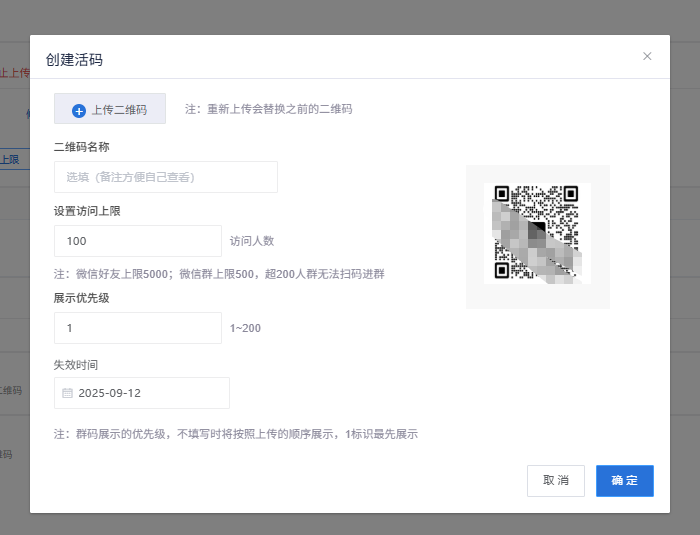Click the 失效时间 label
The height and width of the screenshot is (535, 700).
click(x=76, y=365)
